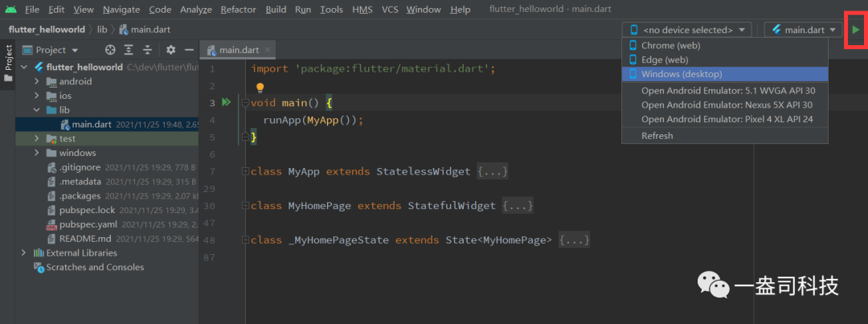Screen dimensions: 868x324
Task: Collapse the flutter_helloworld project root
Action: coord(24,67)
